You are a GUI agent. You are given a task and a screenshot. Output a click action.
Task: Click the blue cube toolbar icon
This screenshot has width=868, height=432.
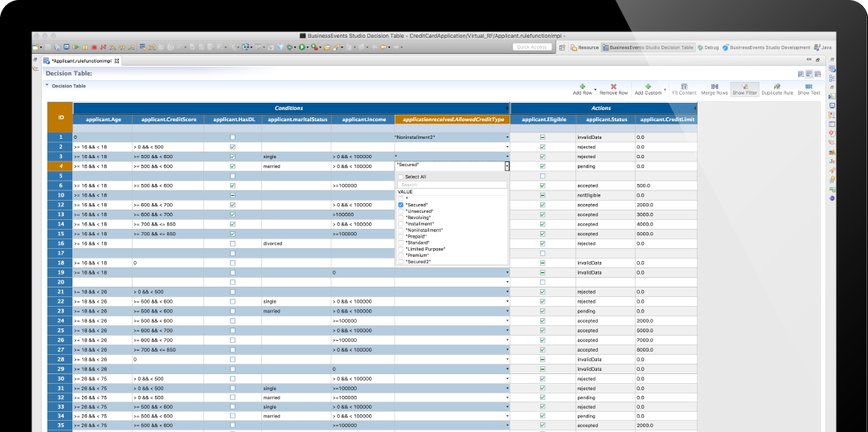point(281,47)
